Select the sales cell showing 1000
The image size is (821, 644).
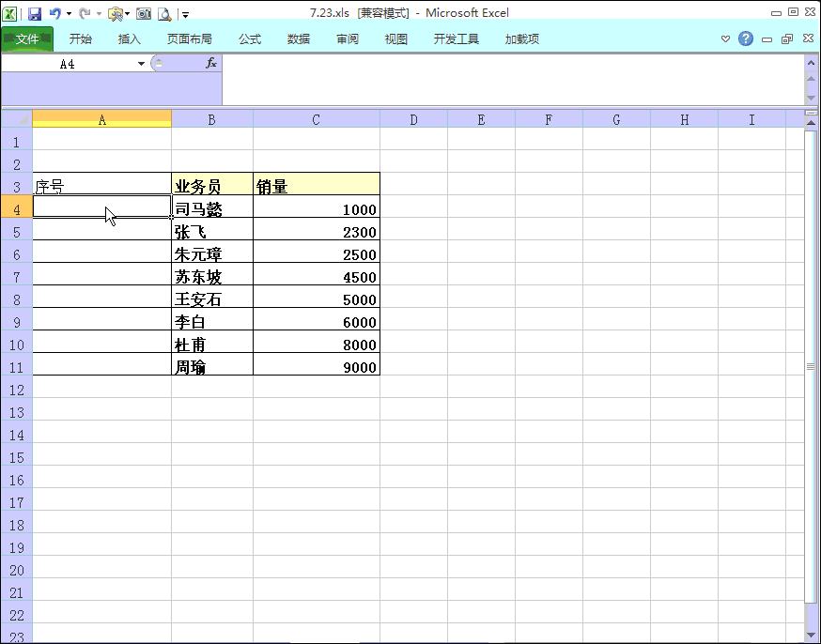(x=317, y=207)
